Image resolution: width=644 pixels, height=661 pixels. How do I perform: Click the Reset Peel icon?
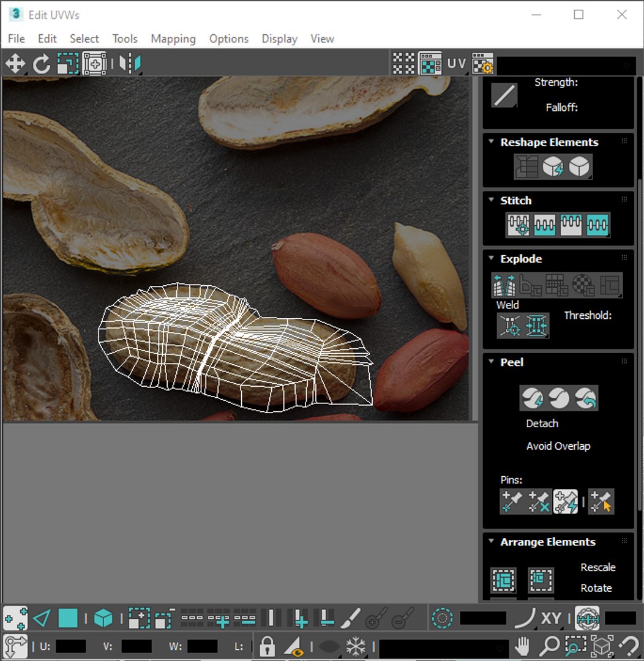[x=585, y=398]
